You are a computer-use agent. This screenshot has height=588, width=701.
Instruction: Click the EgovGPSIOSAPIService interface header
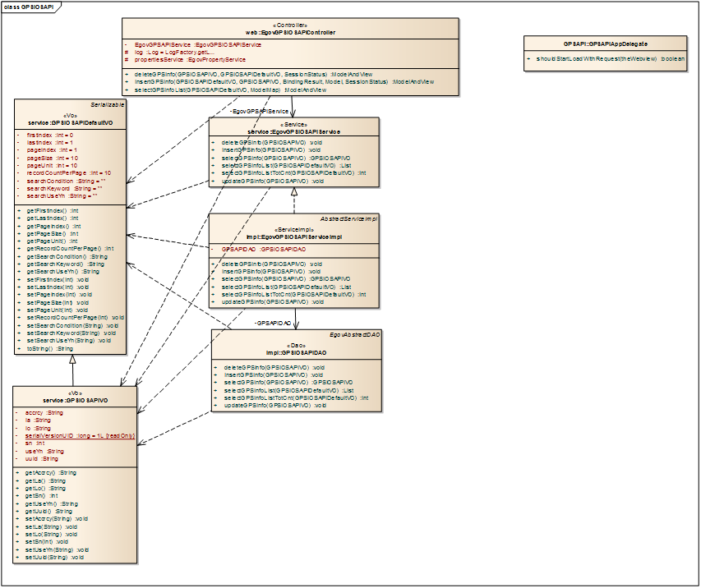pos(294,131)
